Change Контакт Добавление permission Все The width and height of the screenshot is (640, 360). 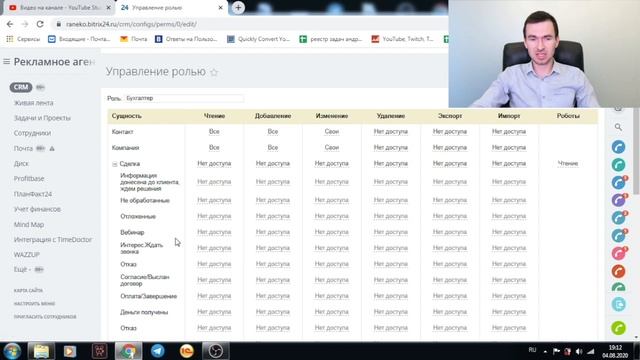click(273, 131)
